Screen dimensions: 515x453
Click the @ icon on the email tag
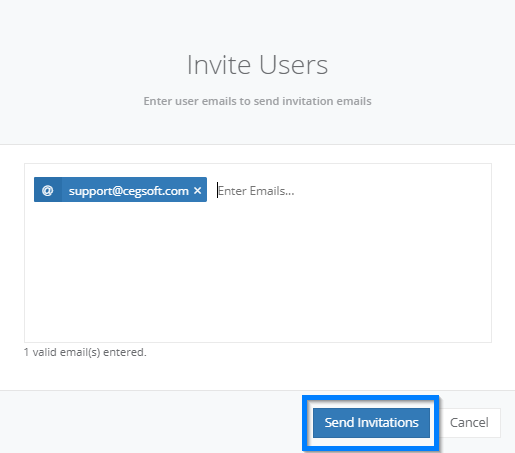[48, 190]
